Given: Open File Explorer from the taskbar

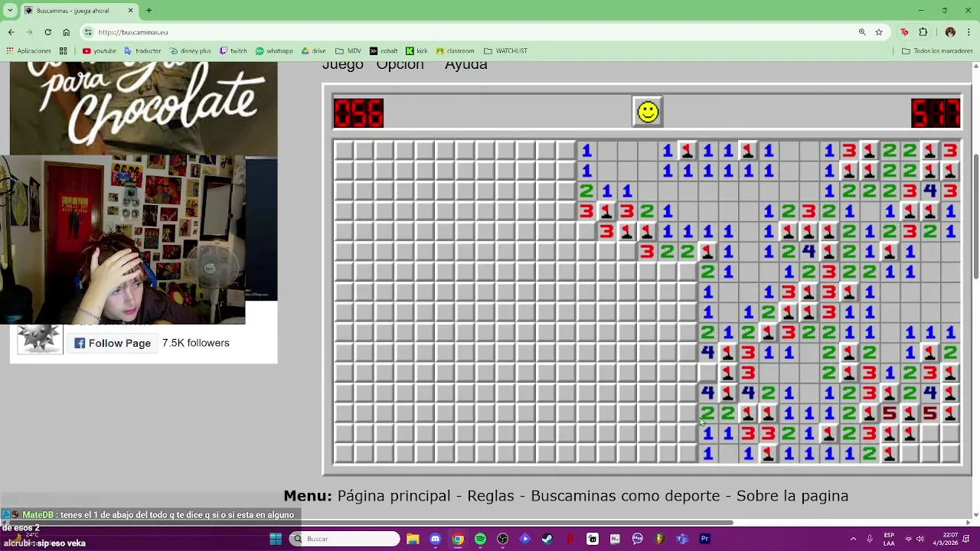Looking at the screenshot, I should pyautogui.click(x=413, y=539).
